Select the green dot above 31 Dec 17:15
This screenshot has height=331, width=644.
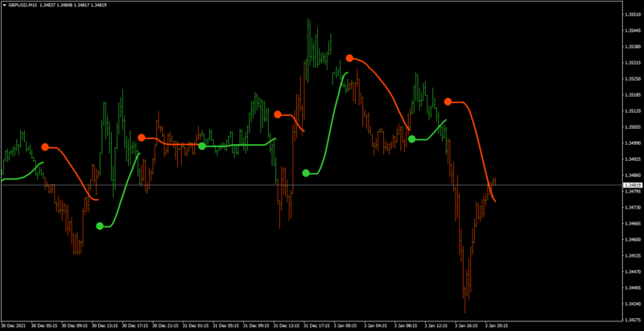306,173
